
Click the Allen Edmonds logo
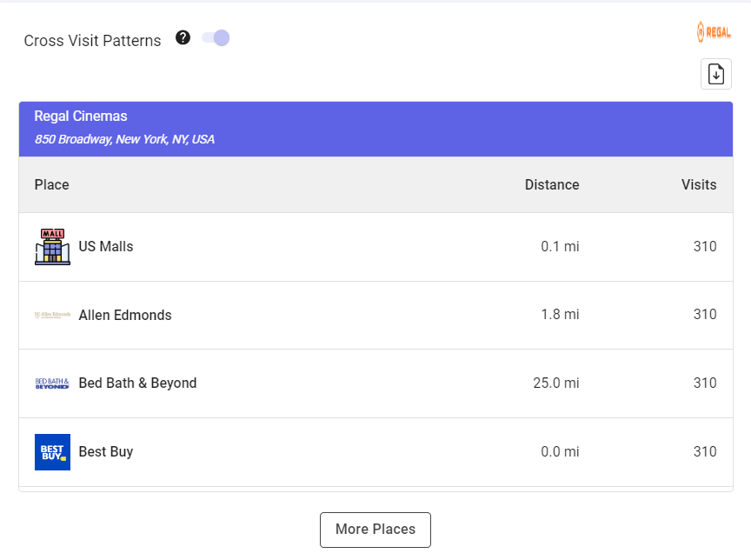point(52,315)
